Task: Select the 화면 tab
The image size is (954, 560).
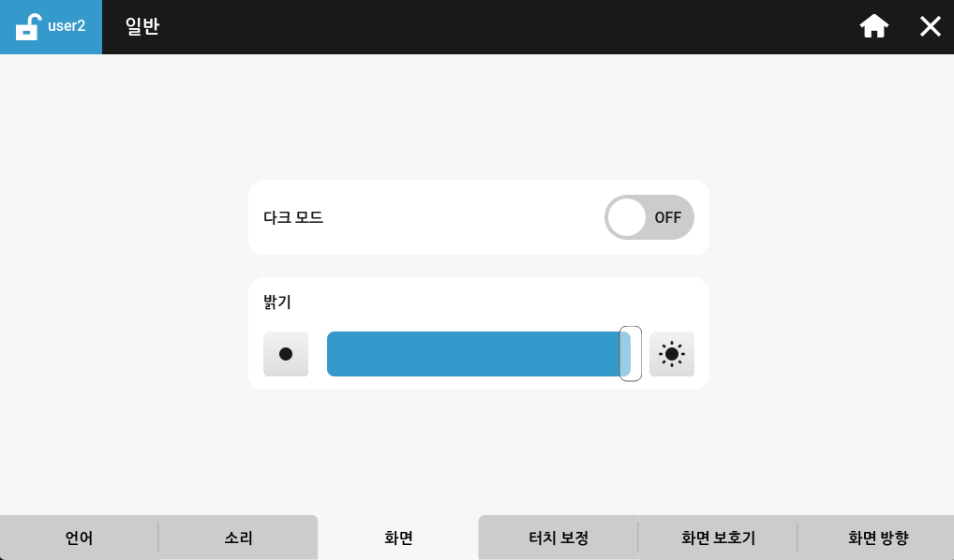Action: click(398, 538)
